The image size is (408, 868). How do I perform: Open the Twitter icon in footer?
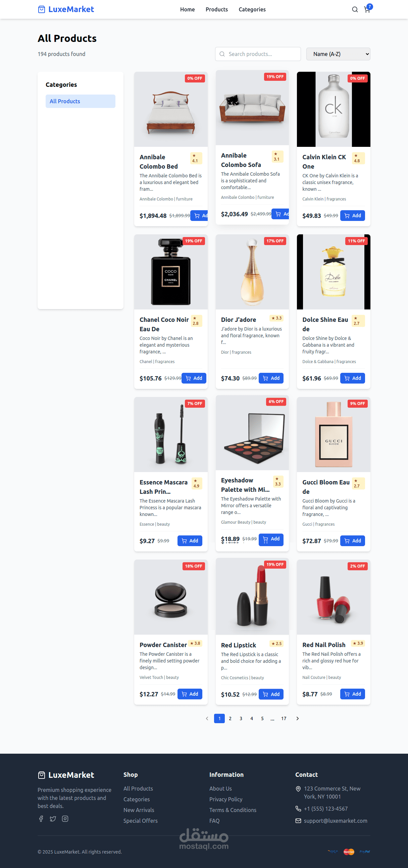[x=53, y=818]
